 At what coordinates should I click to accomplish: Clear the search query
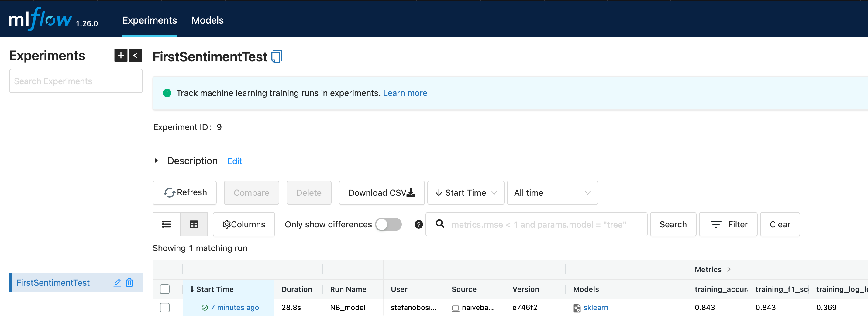[x=780, y=224]
